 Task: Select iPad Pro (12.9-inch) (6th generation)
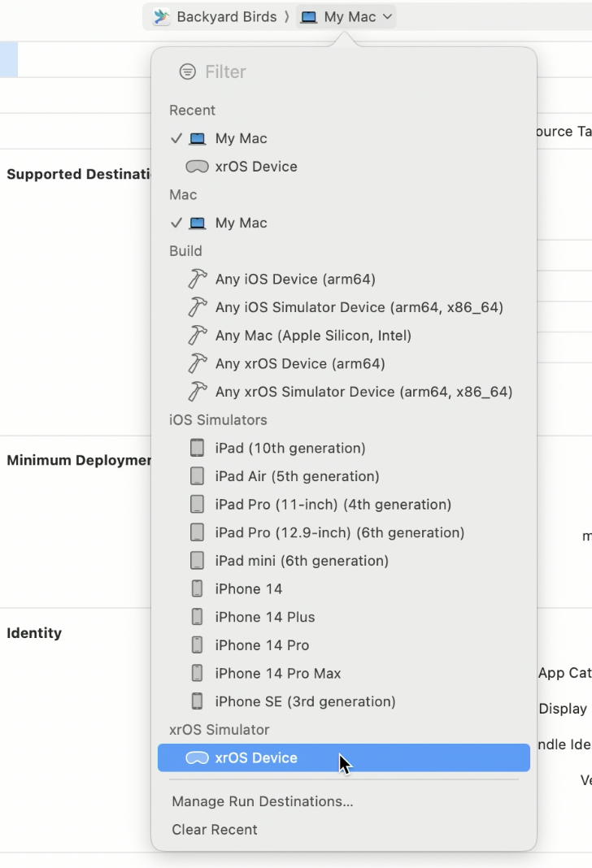[x=343, y=532]
